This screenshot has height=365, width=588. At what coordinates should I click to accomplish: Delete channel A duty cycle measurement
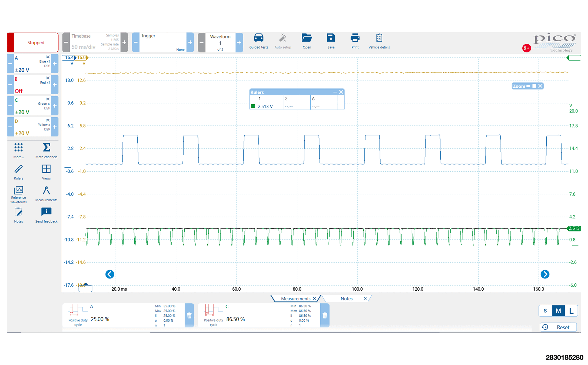pyautogui.click(x=189, y=315)
